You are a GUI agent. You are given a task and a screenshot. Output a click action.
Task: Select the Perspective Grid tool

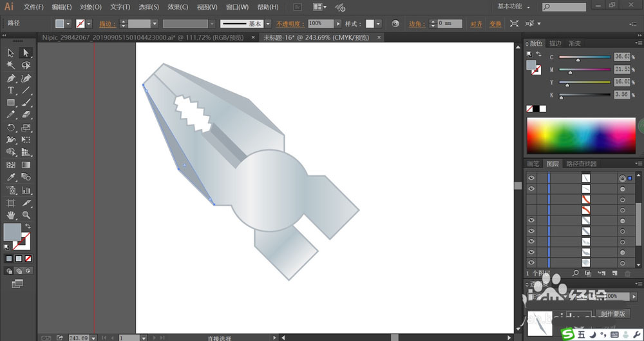click(26, 152)
